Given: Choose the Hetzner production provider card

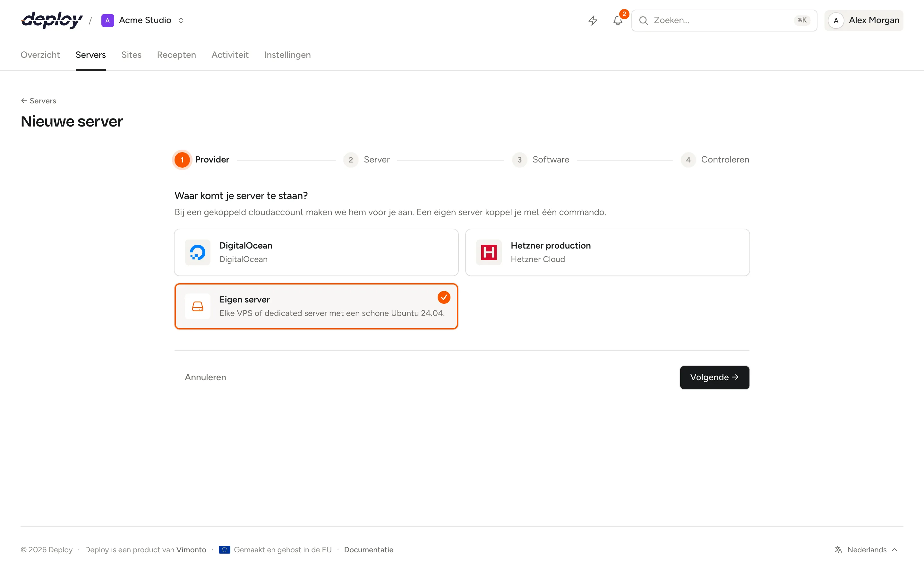Looking at the screenshot, I should (x=607, y=252).
